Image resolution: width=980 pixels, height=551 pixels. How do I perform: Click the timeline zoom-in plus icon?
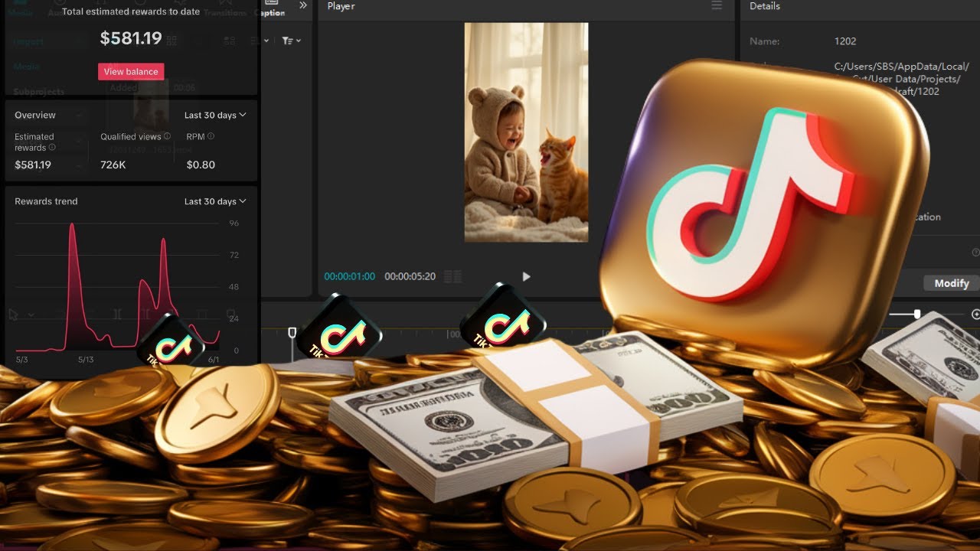(x=975, y=315)
